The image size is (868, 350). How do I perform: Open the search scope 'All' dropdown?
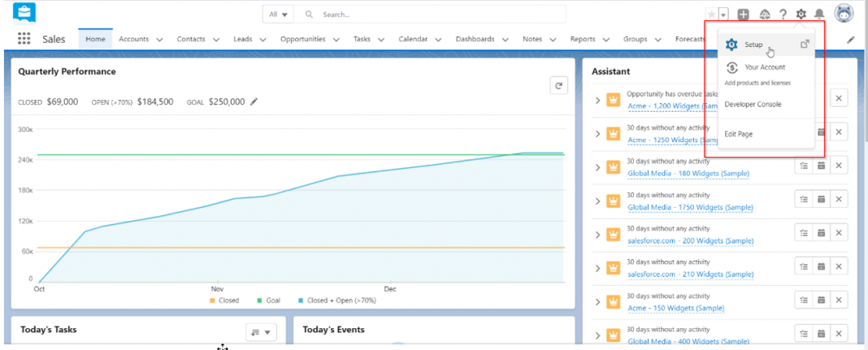[x=279, y=15]
